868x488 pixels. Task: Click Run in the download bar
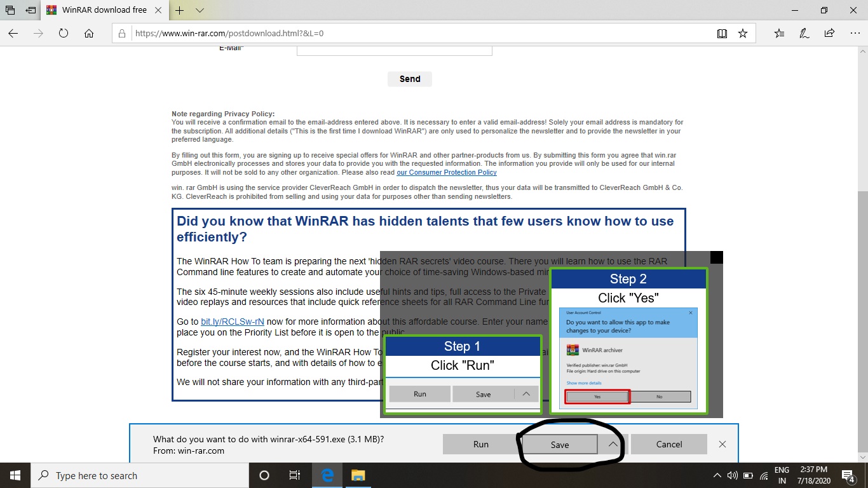481,444
